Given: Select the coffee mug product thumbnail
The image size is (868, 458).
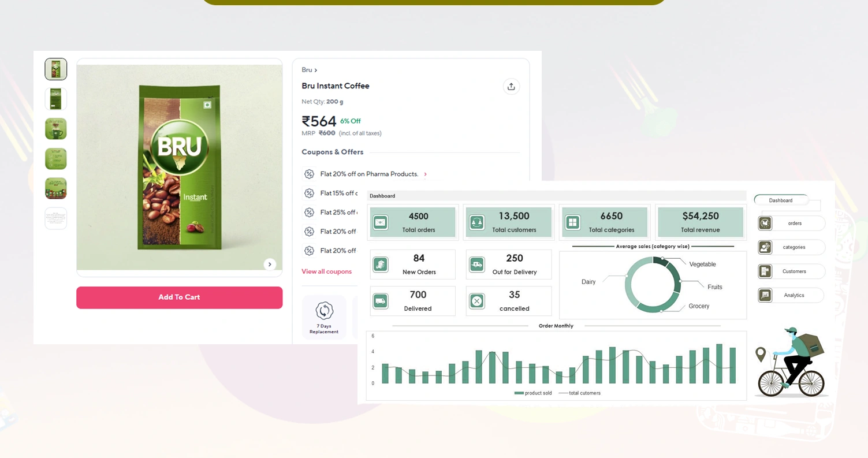Looking at the screenshot, I should click(x=55, y=129).
